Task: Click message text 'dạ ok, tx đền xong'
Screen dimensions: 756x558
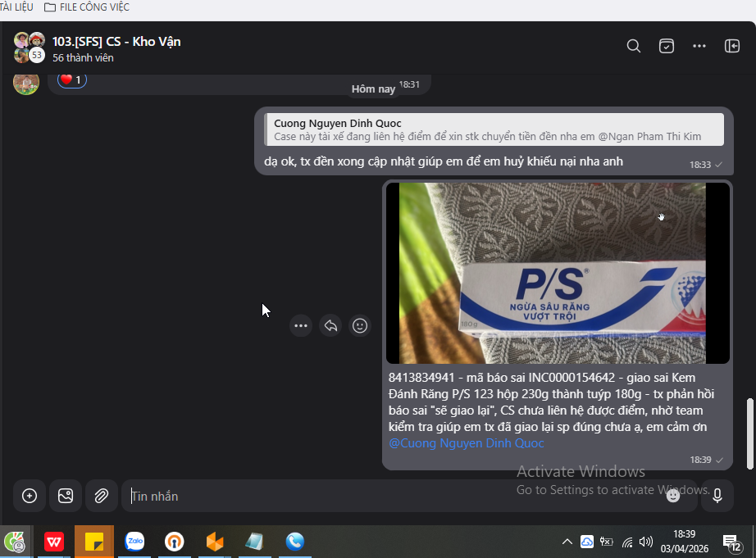Action: click(443, 161)
